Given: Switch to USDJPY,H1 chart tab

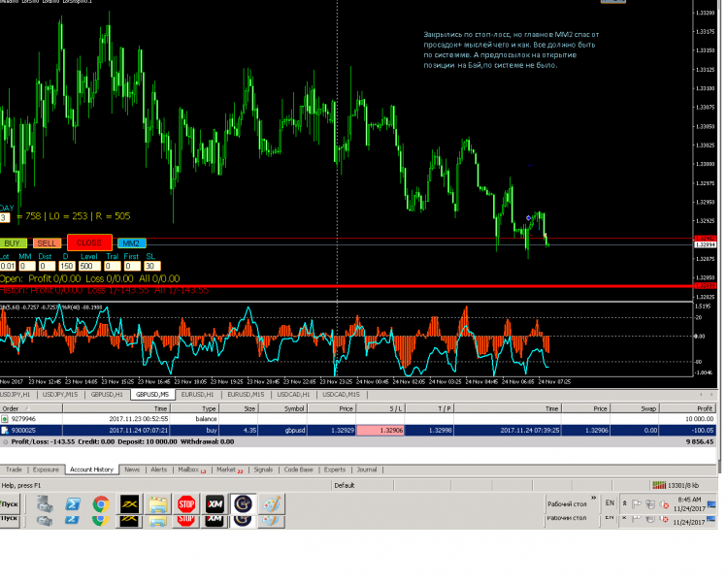Looking at the screenshot, I should (16, 395).
